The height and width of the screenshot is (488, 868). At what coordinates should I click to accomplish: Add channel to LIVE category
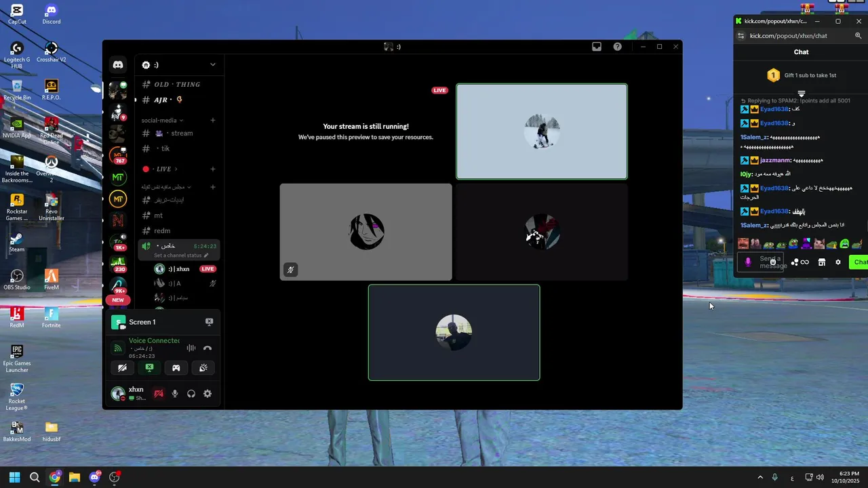tap(212, 169)
